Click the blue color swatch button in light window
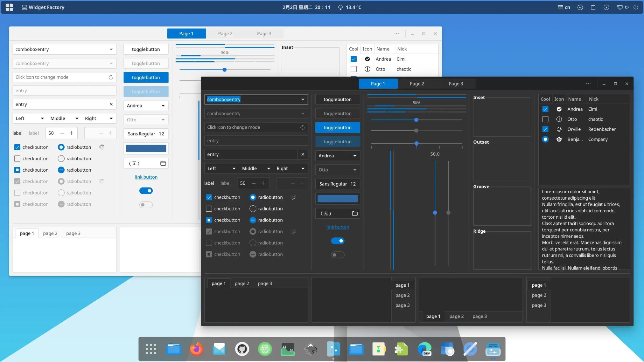 146,148
